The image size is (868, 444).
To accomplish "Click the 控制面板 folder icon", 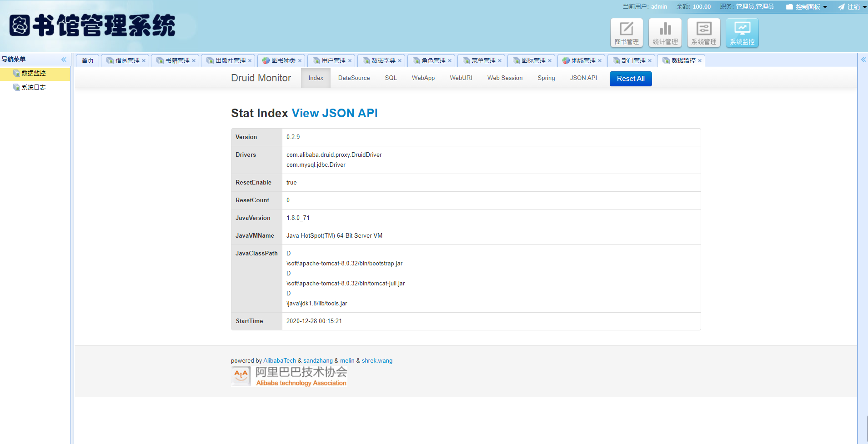I will pos(788,6).
